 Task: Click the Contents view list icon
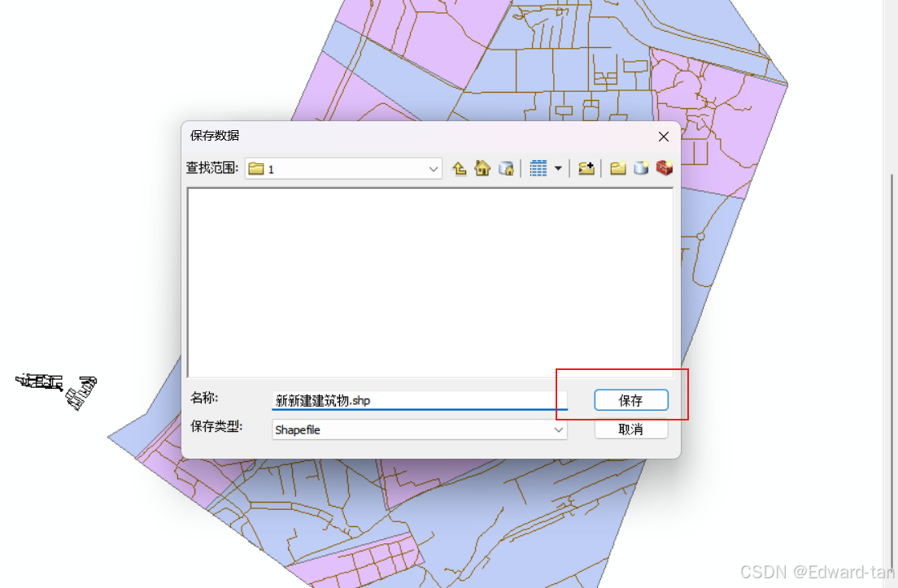coord(539,168)
